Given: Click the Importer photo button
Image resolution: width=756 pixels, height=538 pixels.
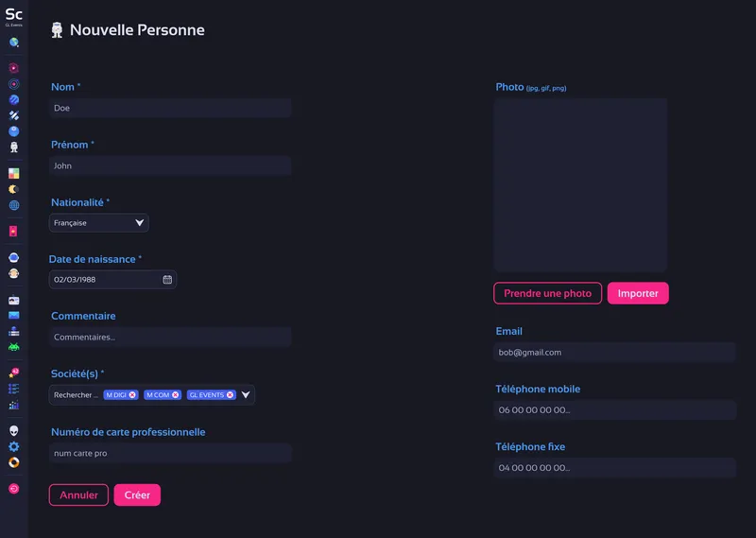Looking at the screenshot, I should (x=638, y=293).
